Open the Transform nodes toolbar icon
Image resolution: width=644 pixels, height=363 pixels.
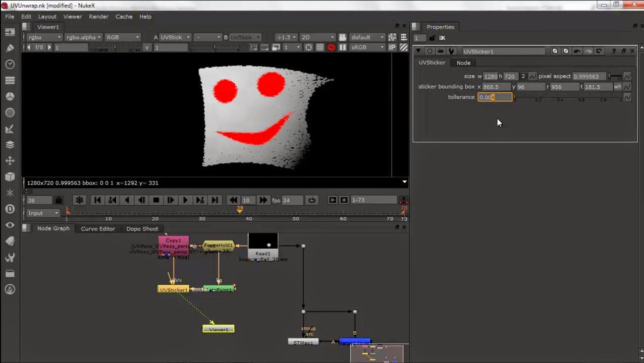[x=10, y=161]
